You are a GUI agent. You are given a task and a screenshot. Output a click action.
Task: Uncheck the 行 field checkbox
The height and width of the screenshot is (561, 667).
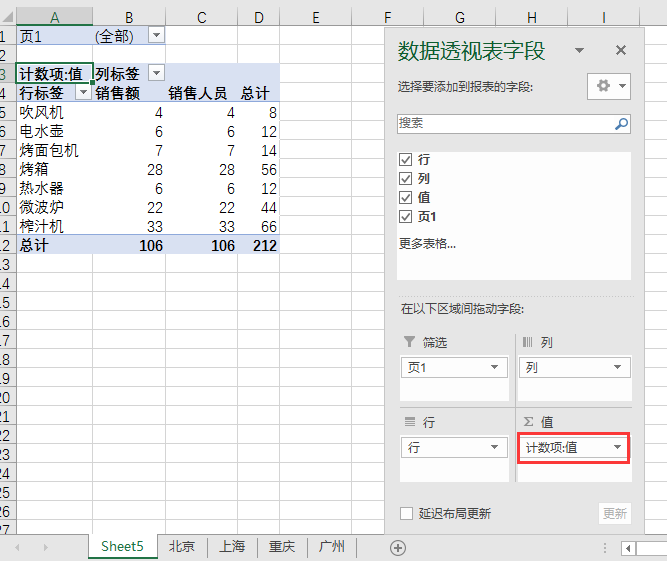pyautogui.click(x=405, y=159)
